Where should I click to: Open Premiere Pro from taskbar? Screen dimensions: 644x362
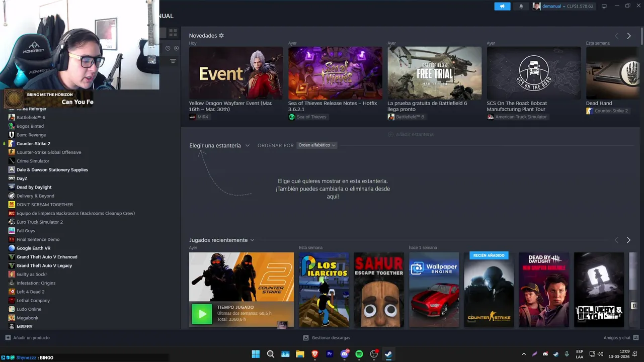[x=330, y=354]
